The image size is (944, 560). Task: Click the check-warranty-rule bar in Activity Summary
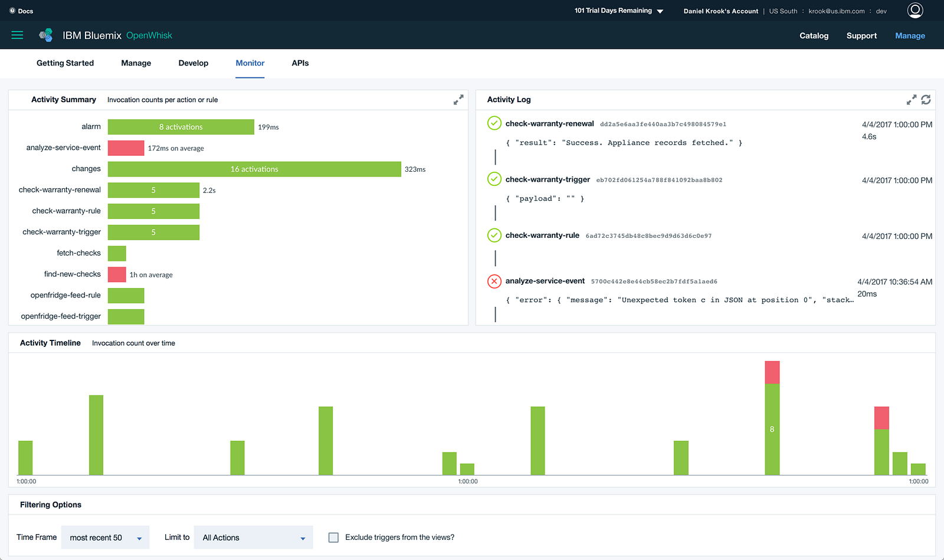[153, 211]
